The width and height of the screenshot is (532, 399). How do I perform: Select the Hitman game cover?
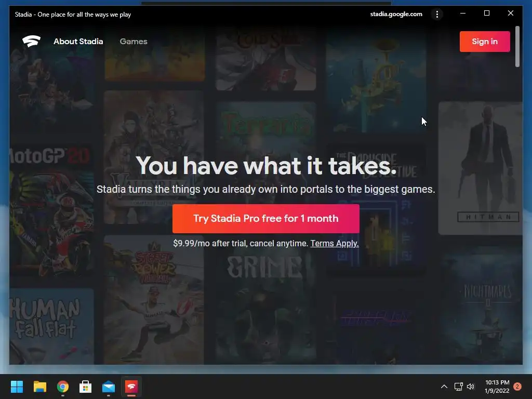(480, 168)
